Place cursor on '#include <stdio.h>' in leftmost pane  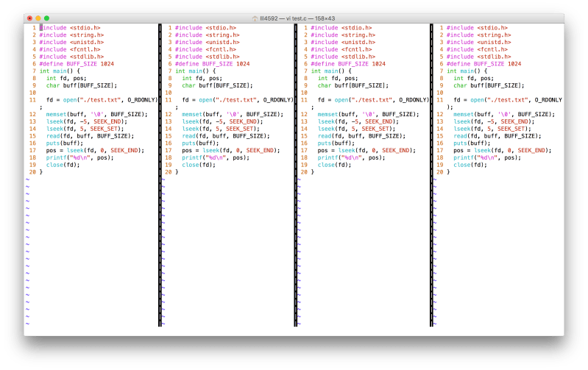pyautogui.click(x=70, y=28)
